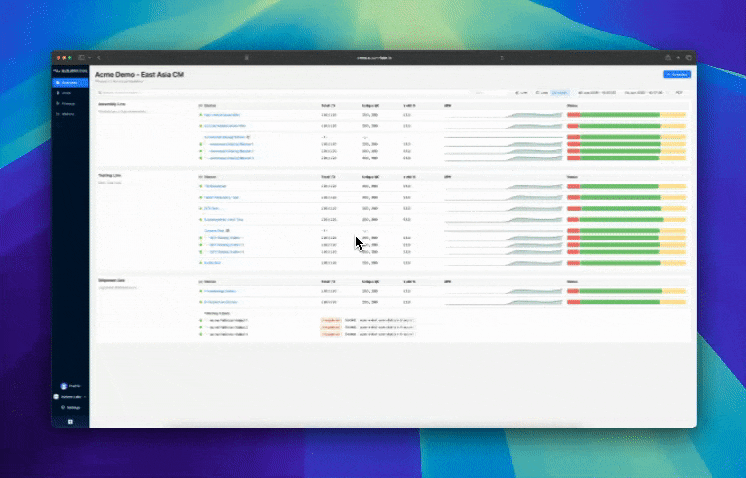Open first station link under Assembly Line
Image resolution: width=746 pixels, height=478 pixels.
click(223, 115)
